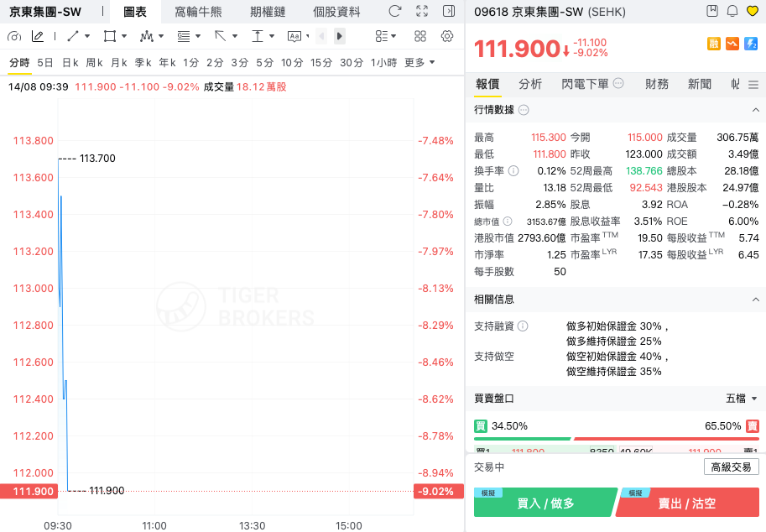Switch chart to 季k

[143, 63]
